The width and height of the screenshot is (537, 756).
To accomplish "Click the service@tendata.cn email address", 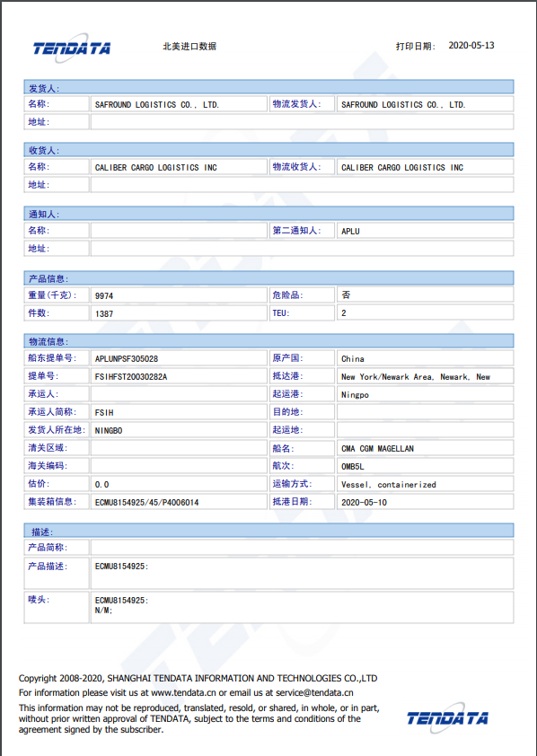I will pos(314,693).
